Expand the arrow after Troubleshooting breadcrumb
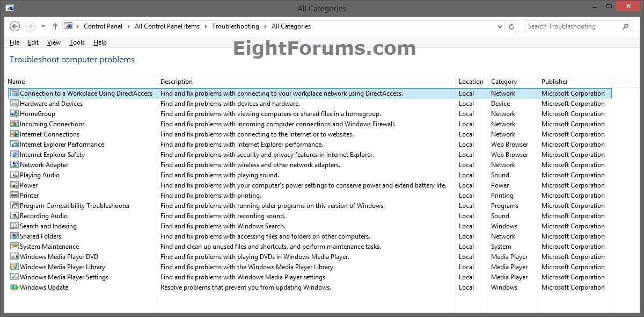Viewport: 644px width, 317px height. (266, 26)
